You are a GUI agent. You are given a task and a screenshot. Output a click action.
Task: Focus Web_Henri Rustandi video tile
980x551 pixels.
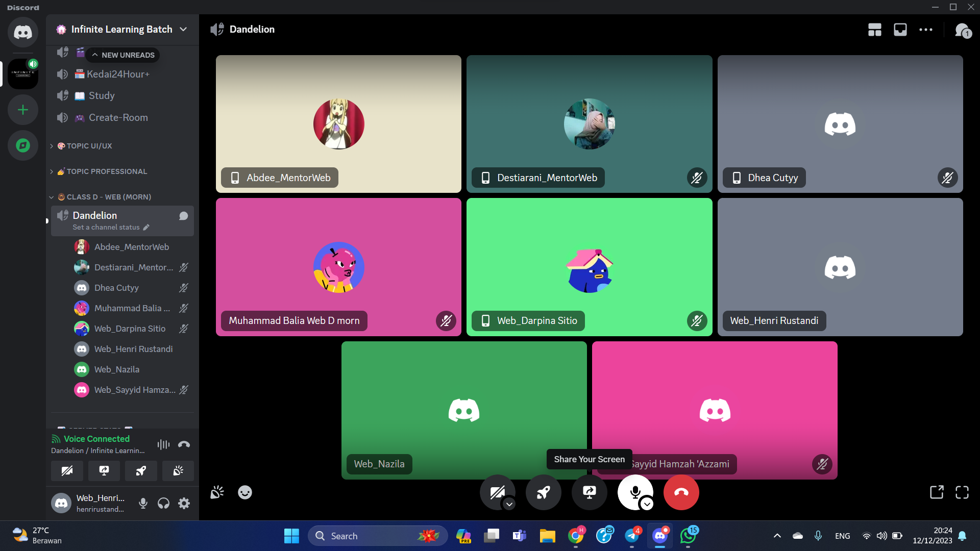click(x=840, y=267)
